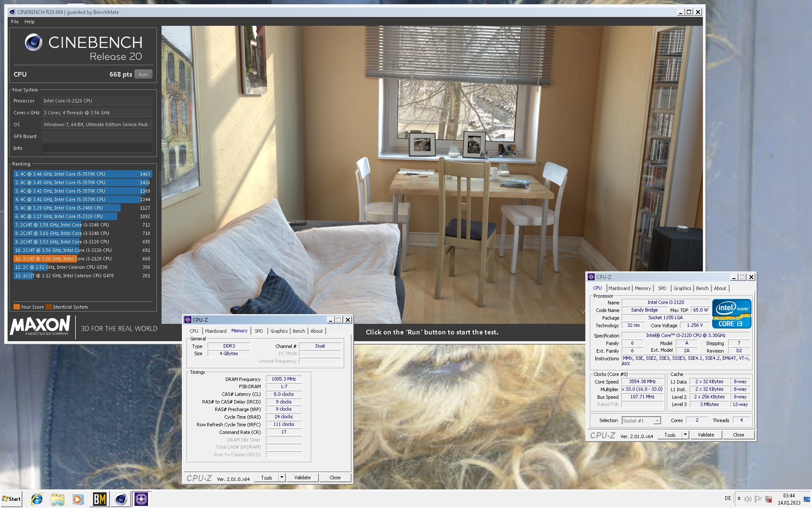
Task: Click the Intel Core i3 logo badge
Action: pyautogui.click(x=732, y=314)
